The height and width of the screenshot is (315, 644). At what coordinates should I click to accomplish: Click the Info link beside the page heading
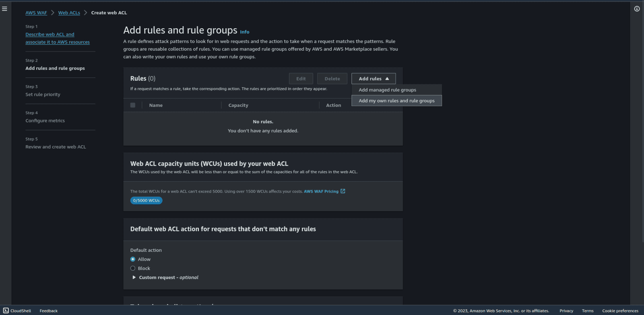click(244, 32)
